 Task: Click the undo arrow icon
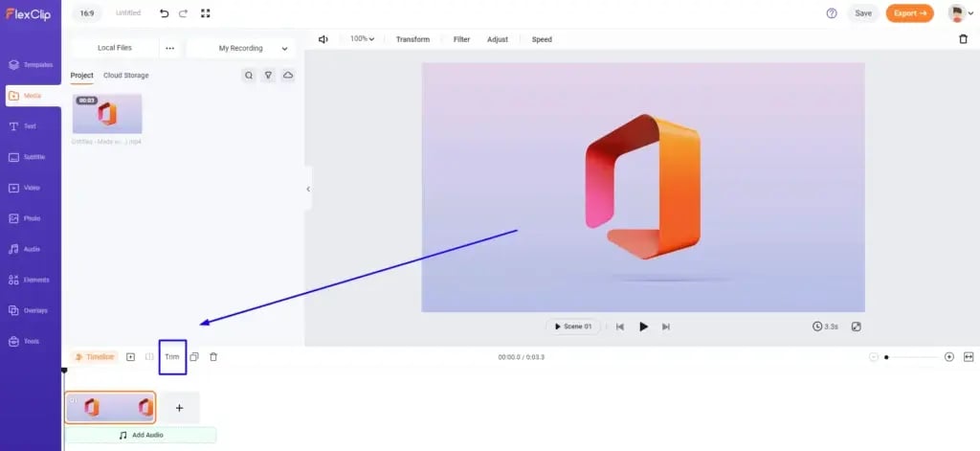point(164,13)
